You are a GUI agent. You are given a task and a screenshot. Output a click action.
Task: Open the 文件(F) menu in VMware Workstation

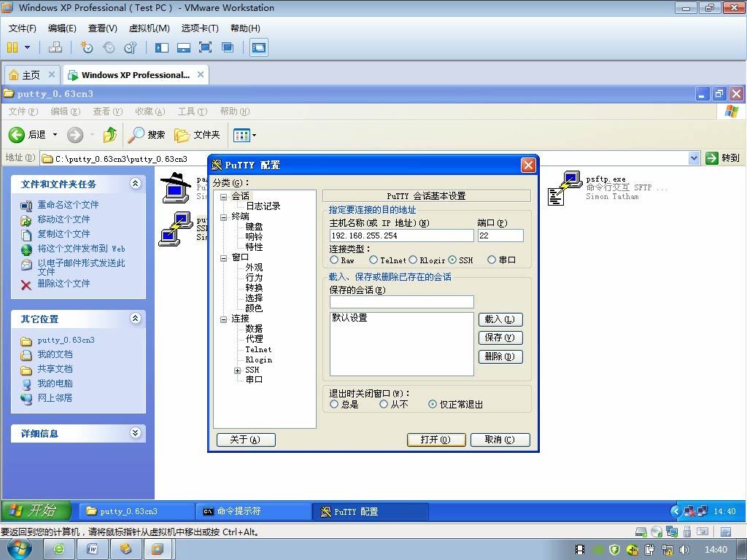point(23,28)
